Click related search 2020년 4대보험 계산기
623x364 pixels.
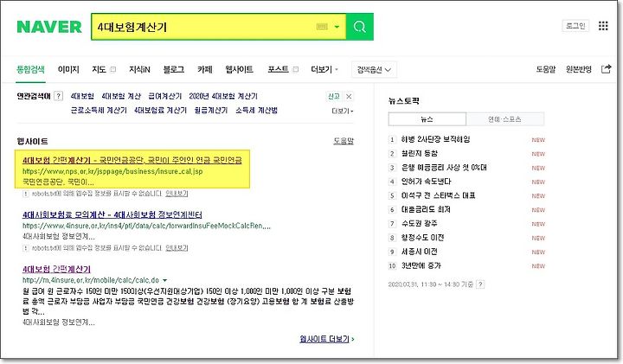223,96
